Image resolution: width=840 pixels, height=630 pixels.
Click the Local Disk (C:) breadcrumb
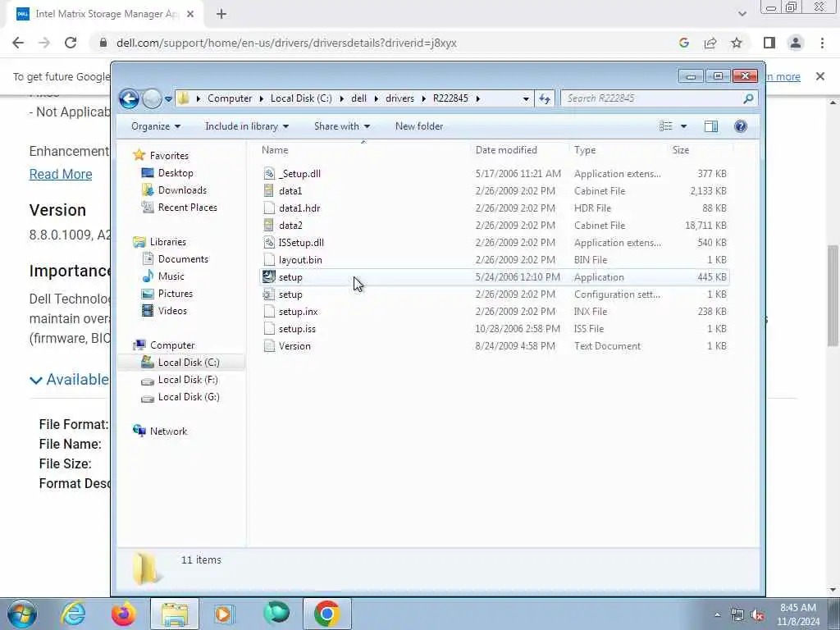[x=301, y=98]
